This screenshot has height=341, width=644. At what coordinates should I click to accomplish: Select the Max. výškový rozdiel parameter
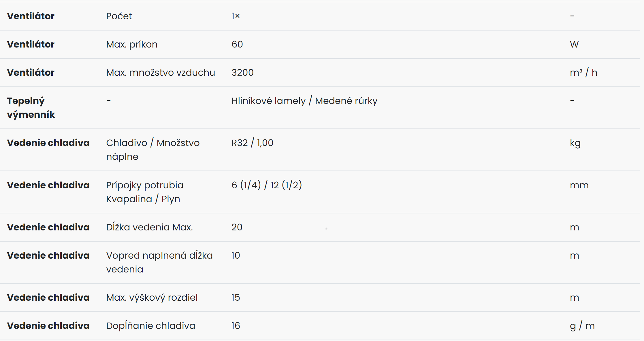point(152,298)
